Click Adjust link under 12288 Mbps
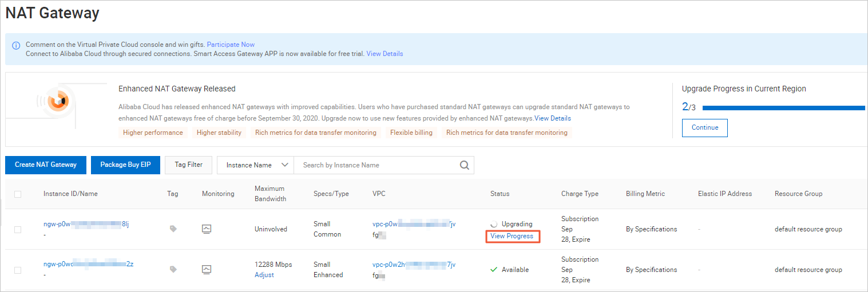Image resolution: width=868 pixels, height=292 pixels. tap(264, 275)
